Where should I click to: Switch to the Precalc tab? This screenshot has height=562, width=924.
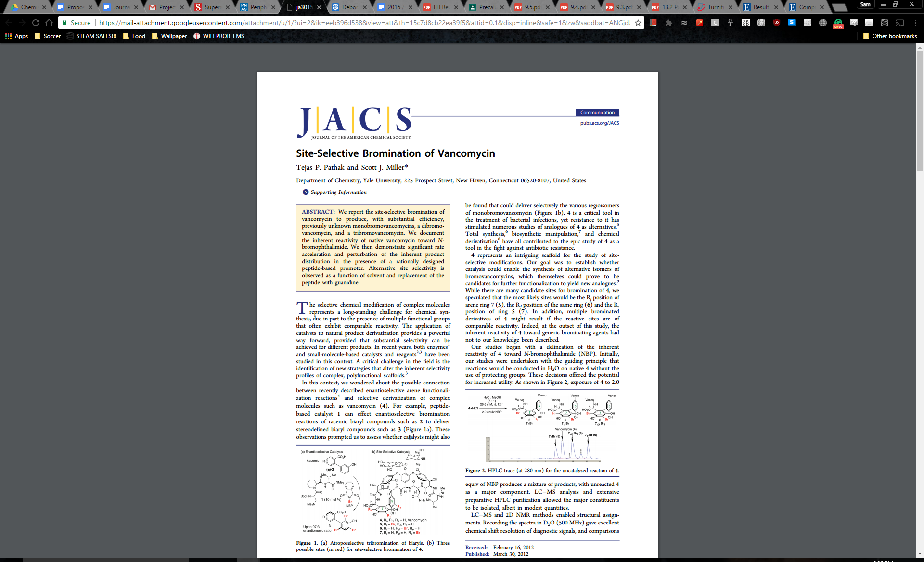[486, 7]
